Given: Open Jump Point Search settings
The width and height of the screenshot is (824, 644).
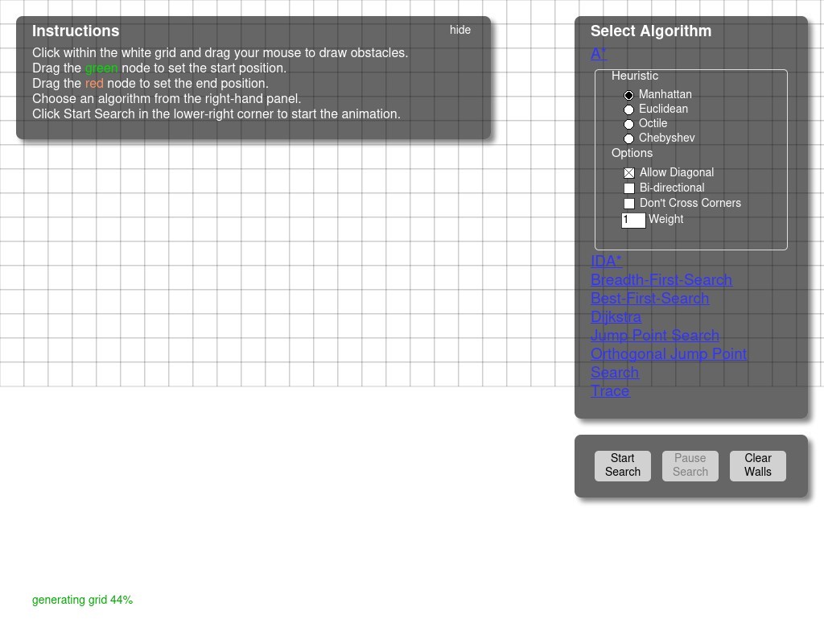Looking at the screenshot, I should [x=654, y=336].
